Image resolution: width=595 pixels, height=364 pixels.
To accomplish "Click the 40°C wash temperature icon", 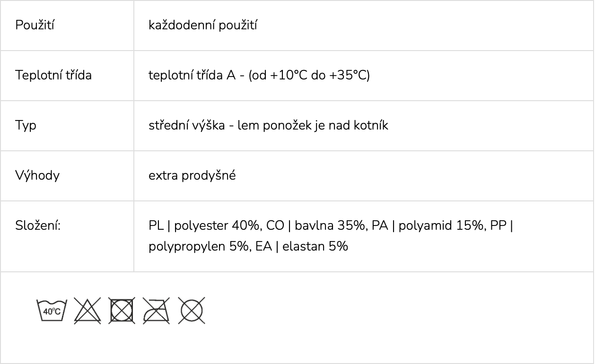I will pos(52,311).
